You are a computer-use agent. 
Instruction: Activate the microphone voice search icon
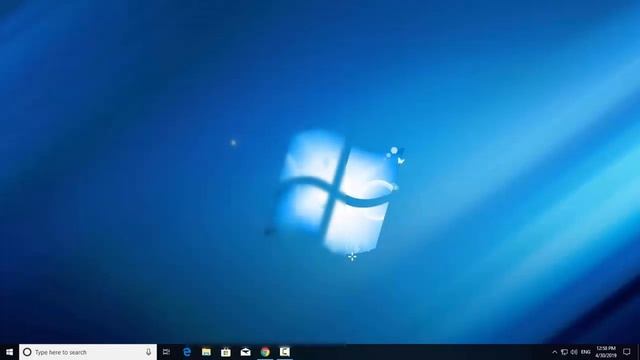(x=149, y=352)
